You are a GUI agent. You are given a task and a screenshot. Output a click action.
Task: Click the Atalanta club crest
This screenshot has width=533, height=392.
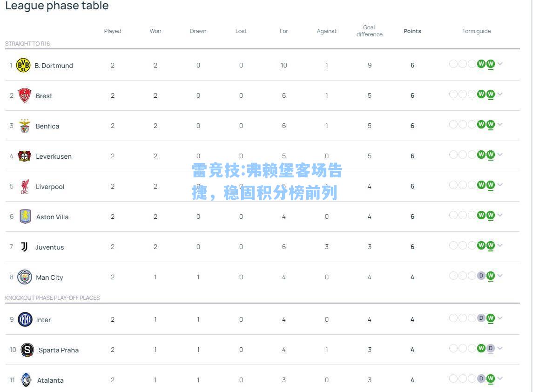[26, 380]
